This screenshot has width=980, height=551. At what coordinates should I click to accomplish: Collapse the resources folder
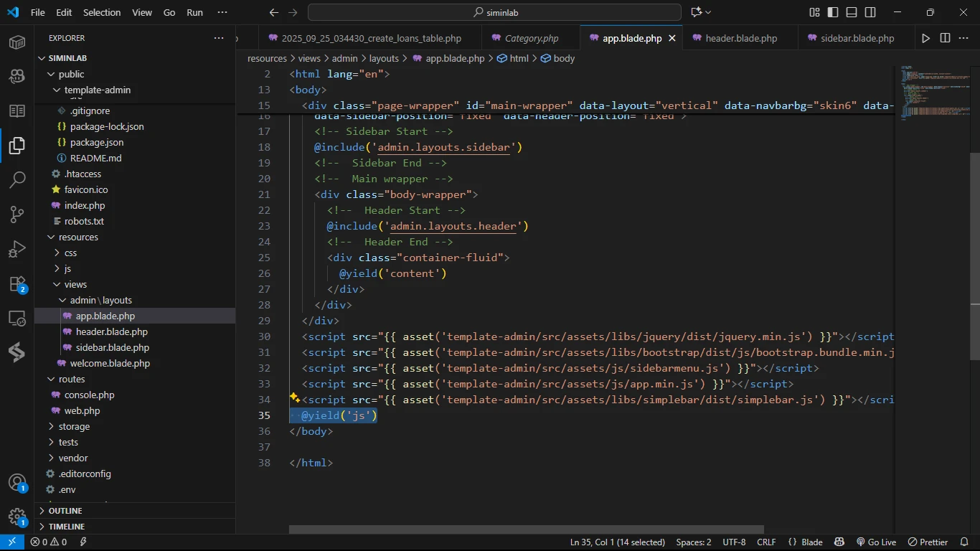(78, 237)
